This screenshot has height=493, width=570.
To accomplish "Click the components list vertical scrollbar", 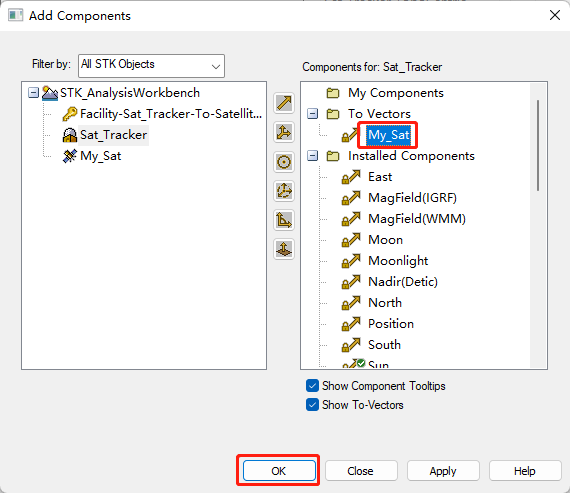I will tap(538, 145).
